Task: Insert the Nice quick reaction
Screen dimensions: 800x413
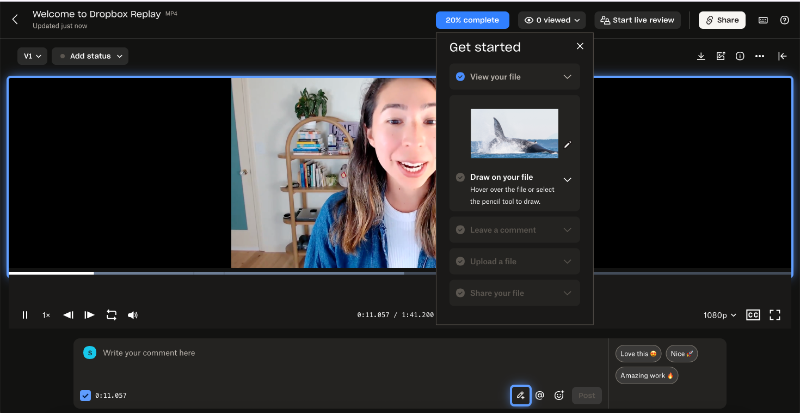Action: coord(682,353)
